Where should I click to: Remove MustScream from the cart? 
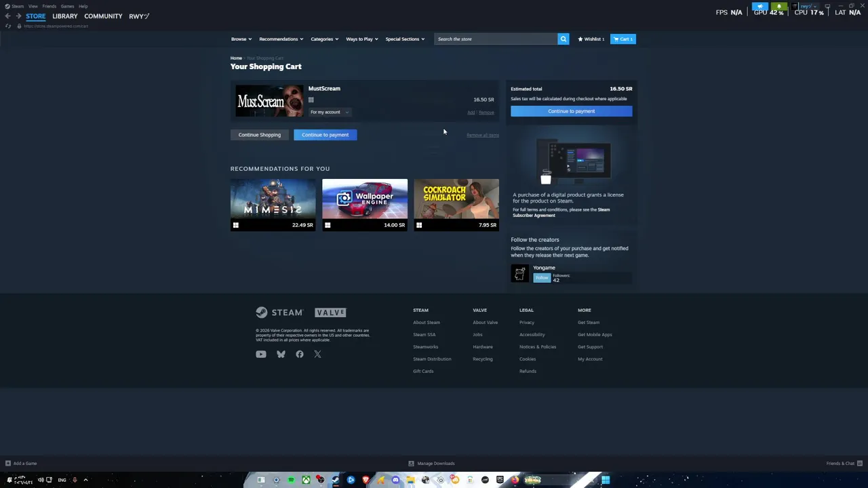click(x=486, y=113)
